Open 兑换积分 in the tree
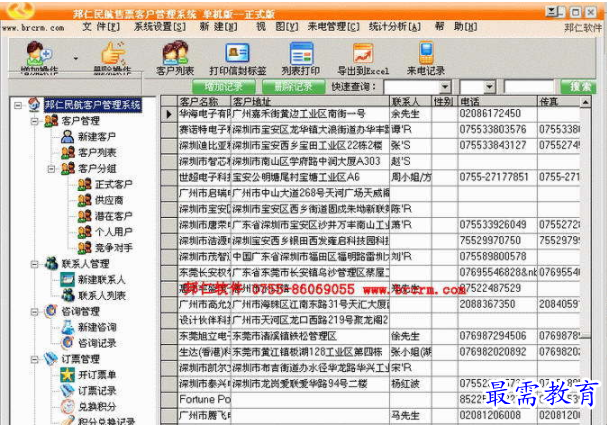Image resolution: width=607 pixels, height=425 pixels. (97, 406)
